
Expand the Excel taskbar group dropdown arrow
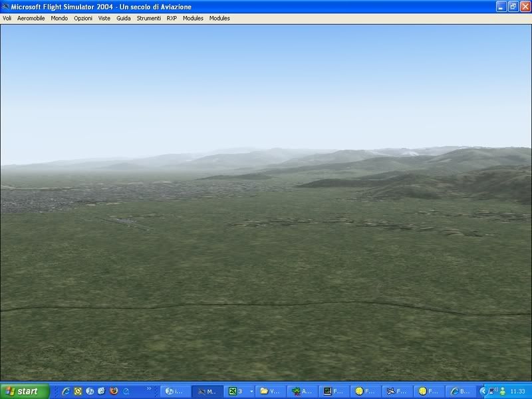point(251,391)
